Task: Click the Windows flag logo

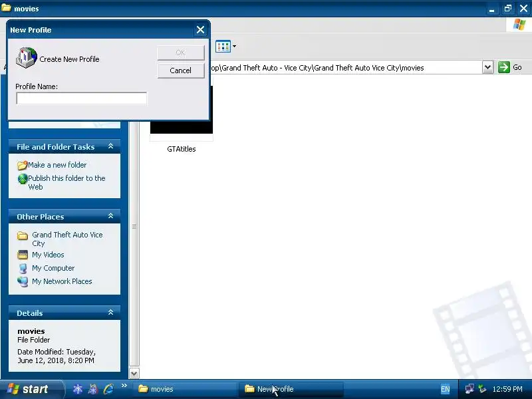Action: 519,25
